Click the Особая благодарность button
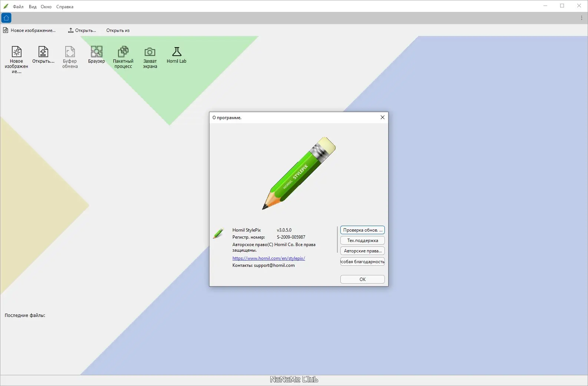 tap(363, 262)
